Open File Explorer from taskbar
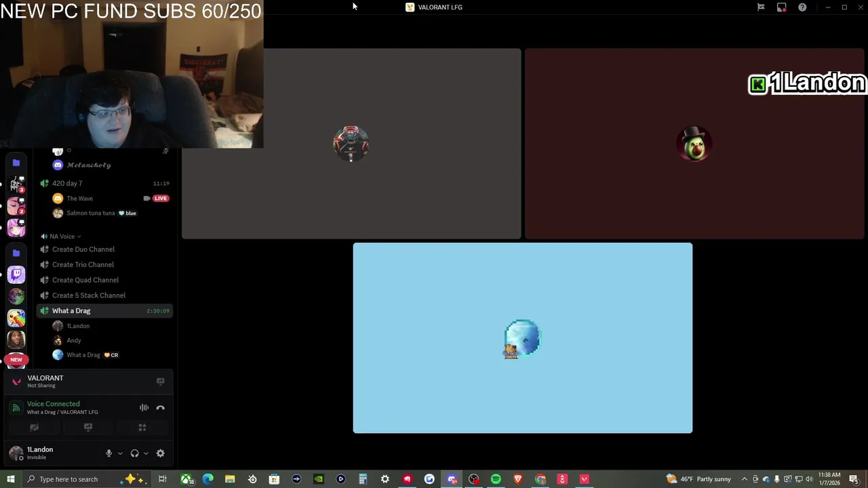 (x=230, y=479)
